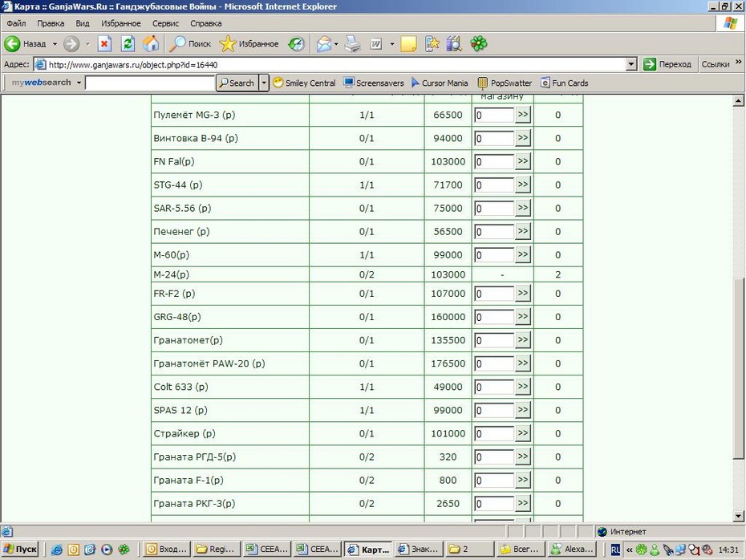Screen dimensions: 746x560
Task: Open the Правка menu
Action: [x=51, y=23]
